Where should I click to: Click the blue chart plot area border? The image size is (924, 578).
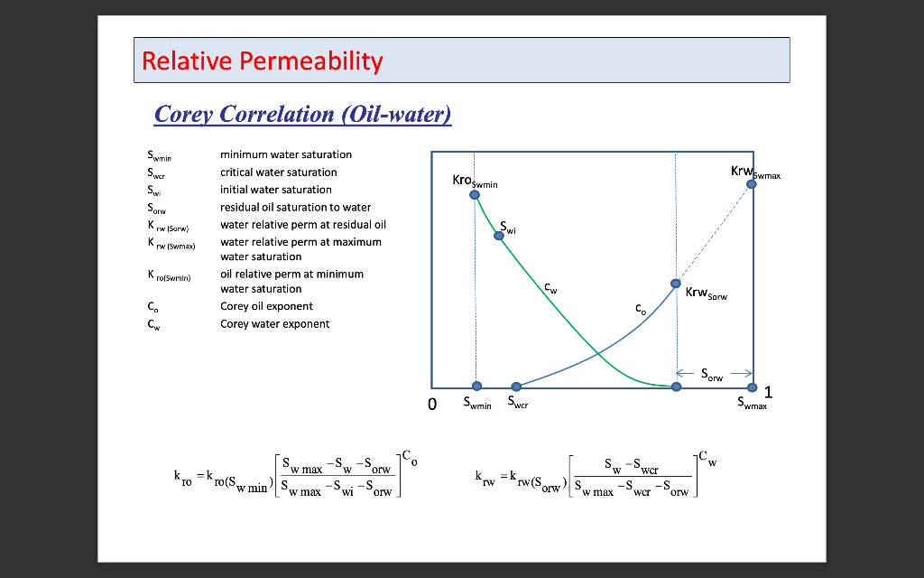pyautogui.click(x=593, y=152)
